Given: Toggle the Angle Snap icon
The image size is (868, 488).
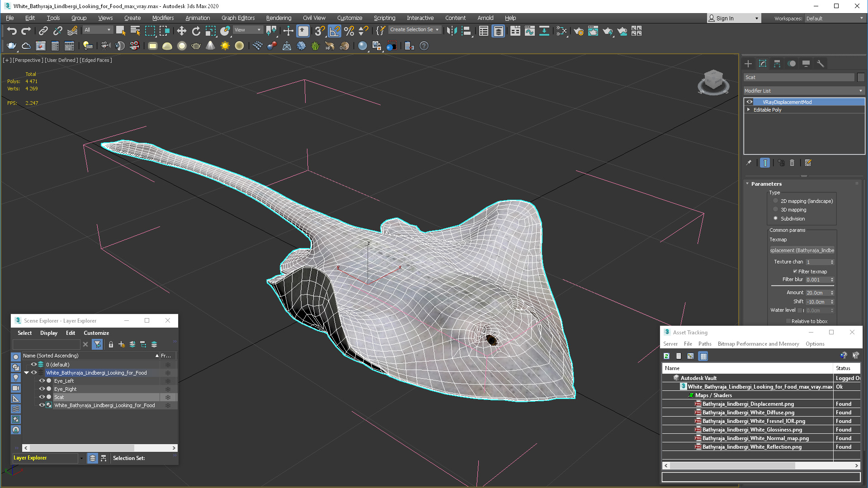Looking at the screenshot, I should click(335, 31).
